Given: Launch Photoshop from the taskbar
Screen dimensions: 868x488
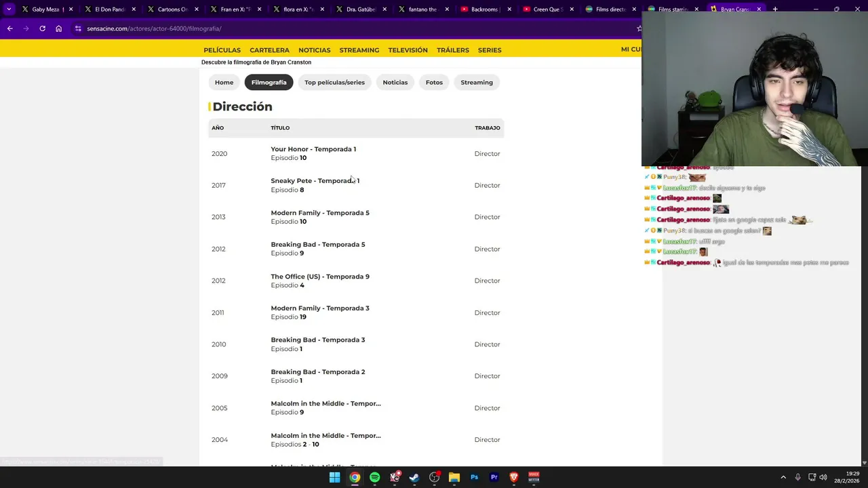Looking at the screenshot, I should (475, 477).
